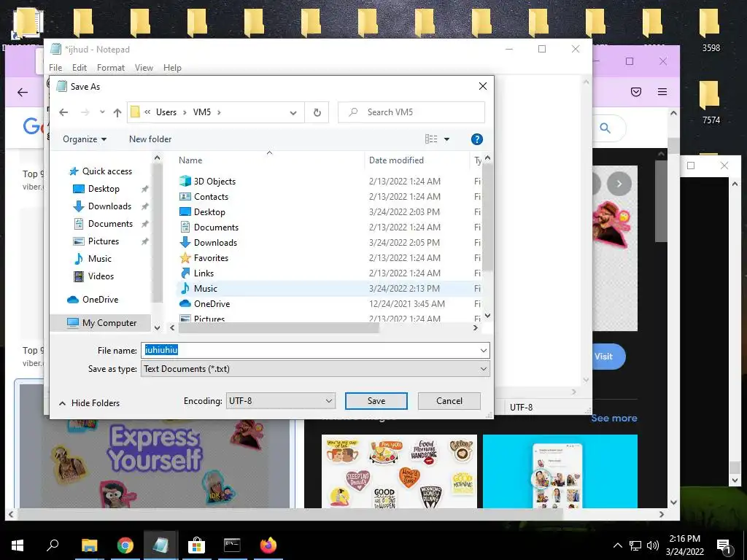
Task: Open Notepad View menu
Action: (144, 68)
